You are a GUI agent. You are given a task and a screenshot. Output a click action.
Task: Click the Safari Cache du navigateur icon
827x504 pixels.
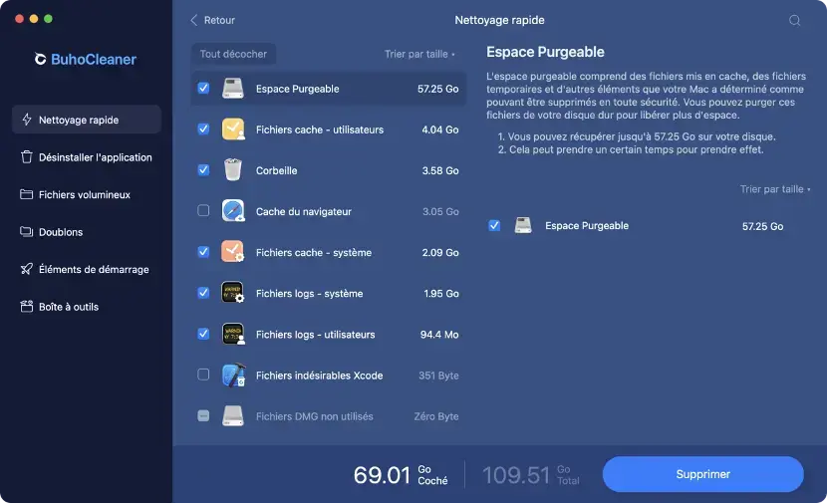point(232,211)
